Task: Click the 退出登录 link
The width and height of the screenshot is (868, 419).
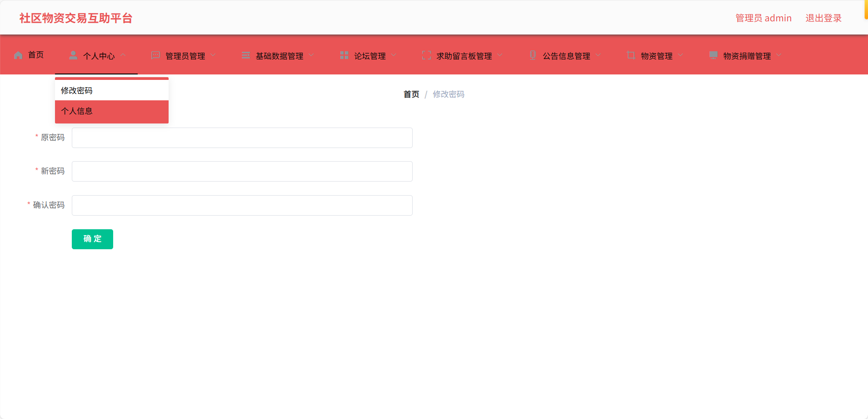Action: [823, 18]
